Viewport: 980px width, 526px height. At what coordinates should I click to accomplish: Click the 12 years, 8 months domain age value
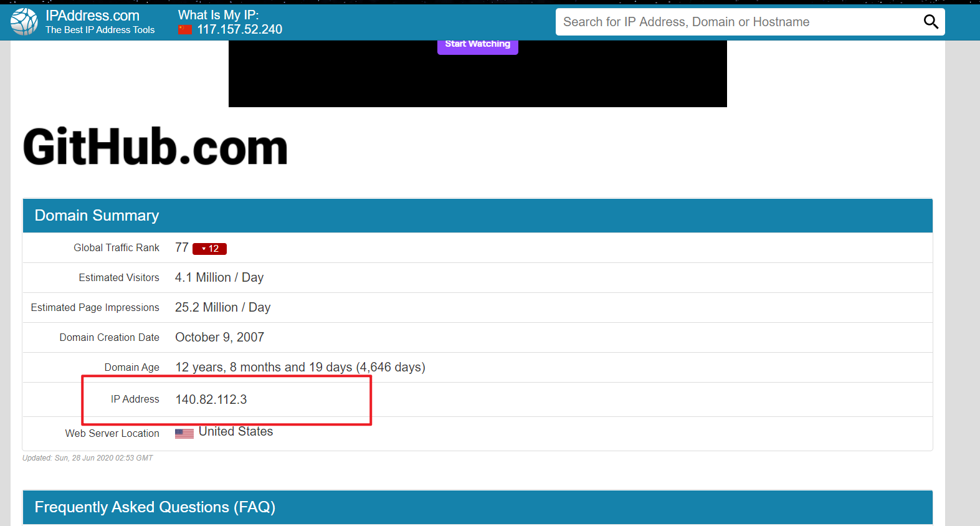300,367
